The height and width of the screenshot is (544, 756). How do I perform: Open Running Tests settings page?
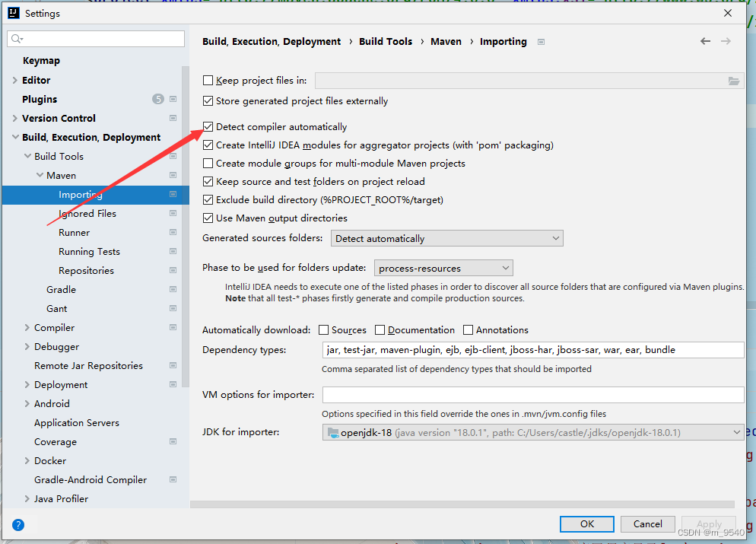pyautogui.click(x=89, y=251)
